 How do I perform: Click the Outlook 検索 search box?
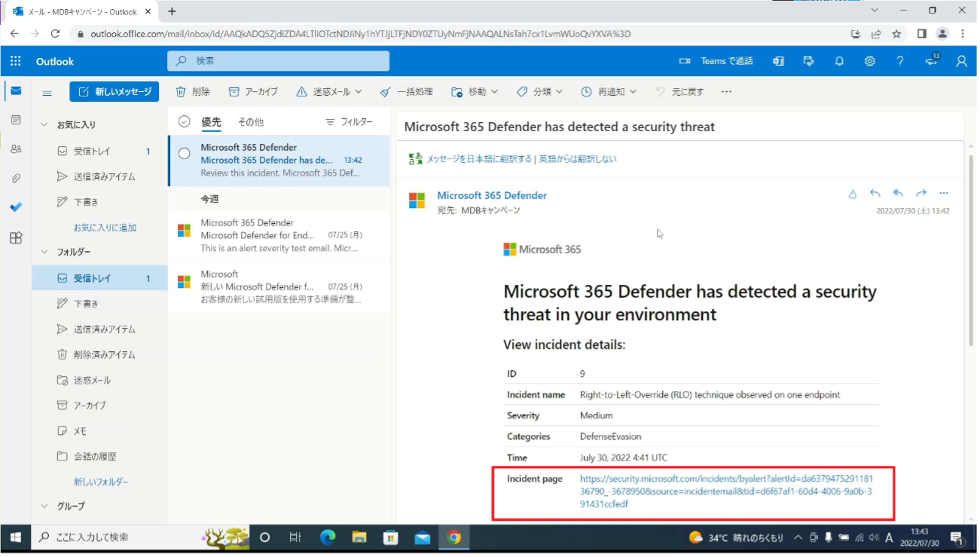[278, 61]
